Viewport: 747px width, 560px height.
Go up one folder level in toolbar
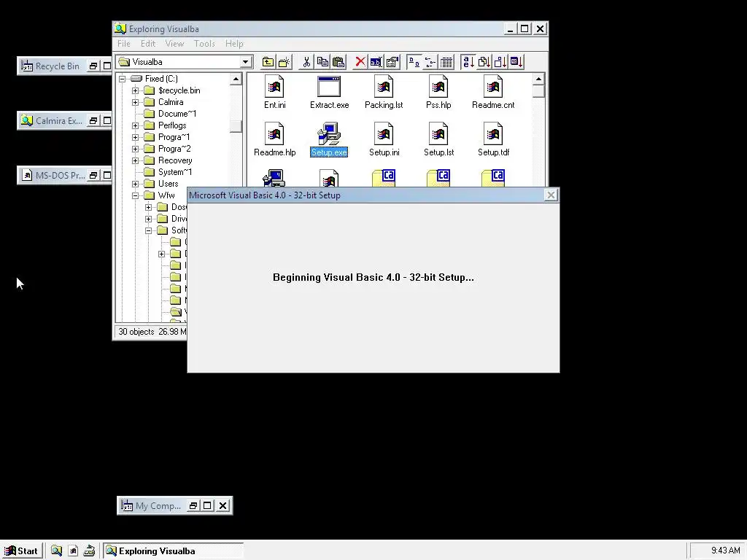pyautogui.click(x=268, y=62)
